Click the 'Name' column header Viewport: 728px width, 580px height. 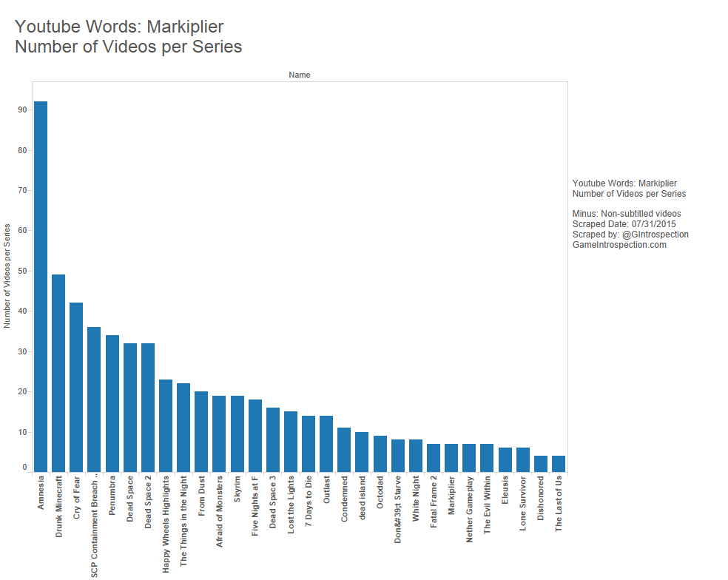click(x=300, y=75)
